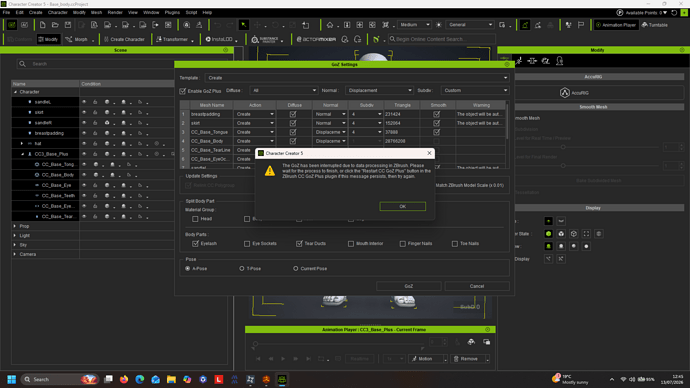Open the Mesh menu

pyautogui.click(x=96, y=12)
